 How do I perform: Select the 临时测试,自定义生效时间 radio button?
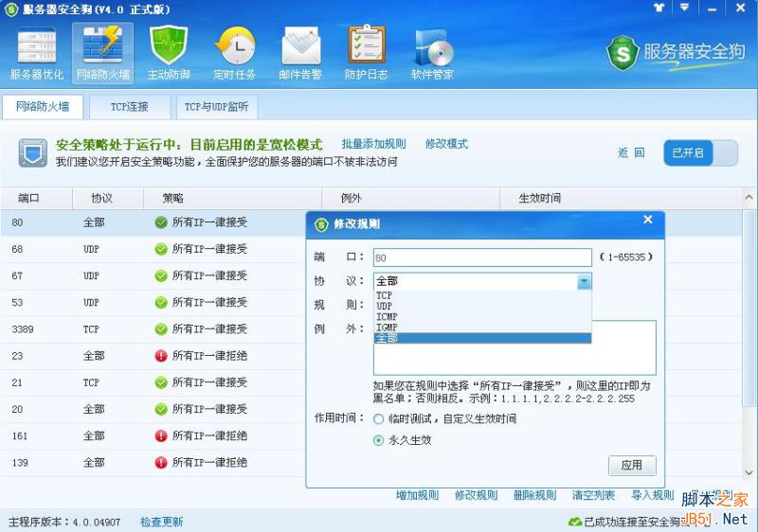tap(379, 418)
